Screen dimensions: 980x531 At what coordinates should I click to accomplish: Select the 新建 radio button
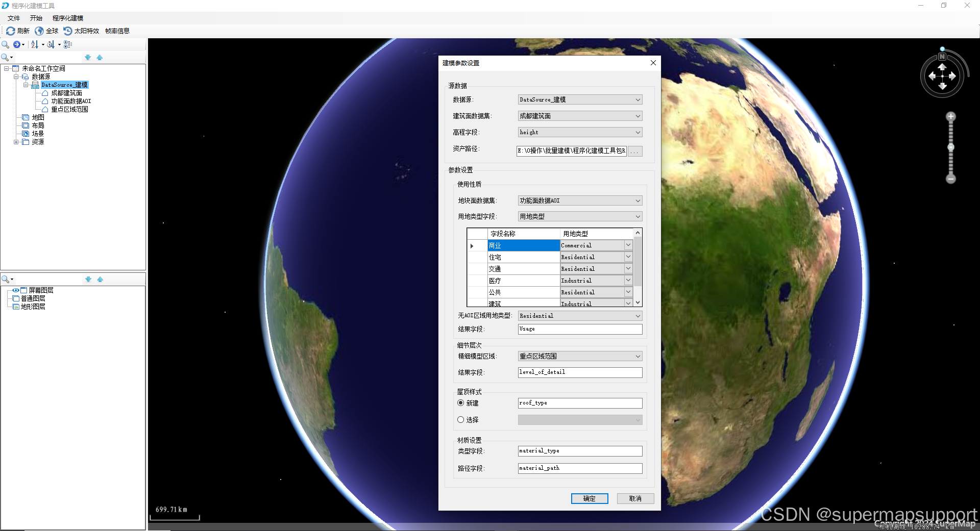461,403
